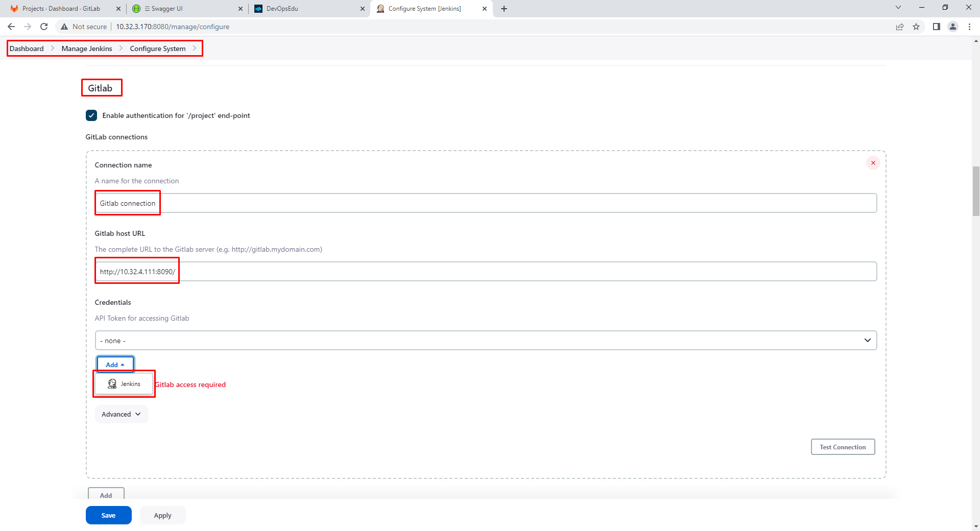Screen dimensions: 980x531
Task: Toggle the browser side panel icon
Action: coord(937,27)
